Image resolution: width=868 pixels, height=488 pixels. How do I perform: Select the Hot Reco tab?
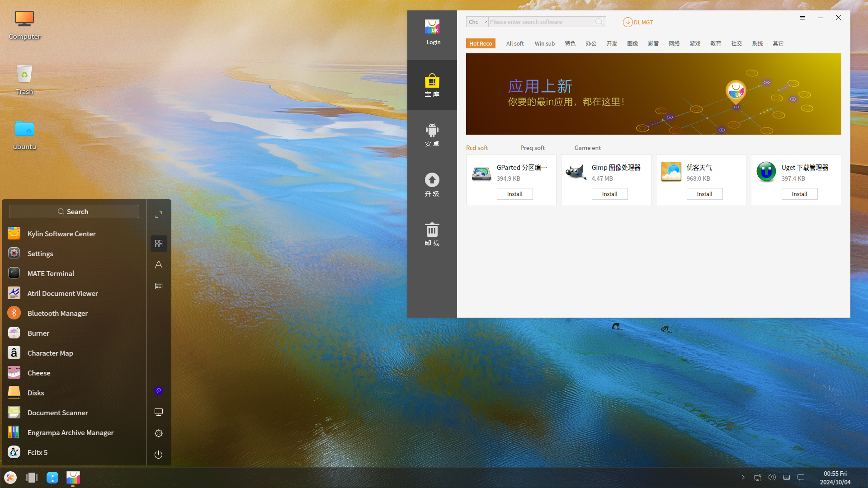coord(481,43)
